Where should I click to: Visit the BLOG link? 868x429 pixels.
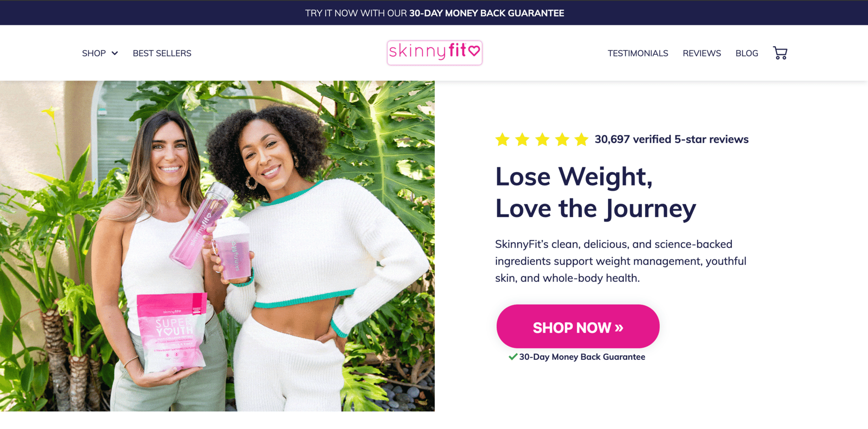click(747, 53)
